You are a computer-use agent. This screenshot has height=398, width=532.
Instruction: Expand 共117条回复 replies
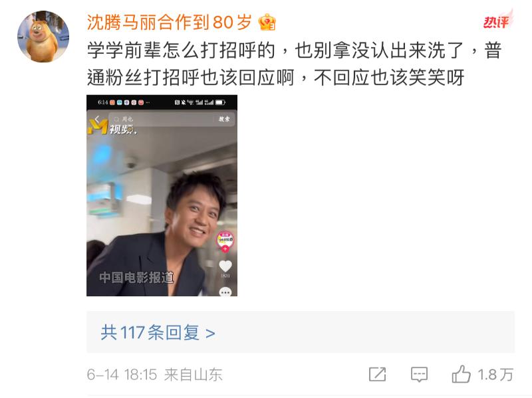tap(301, 332)
